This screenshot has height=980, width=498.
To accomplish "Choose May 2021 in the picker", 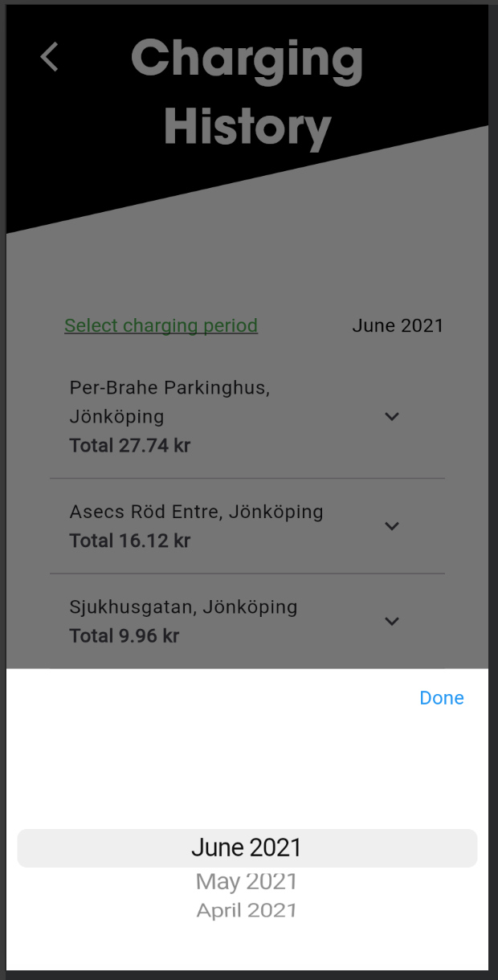I will pos(247,881).
